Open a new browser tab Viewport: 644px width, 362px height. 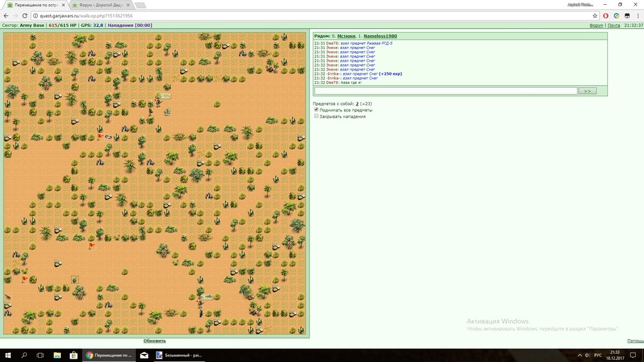(140, 5)
